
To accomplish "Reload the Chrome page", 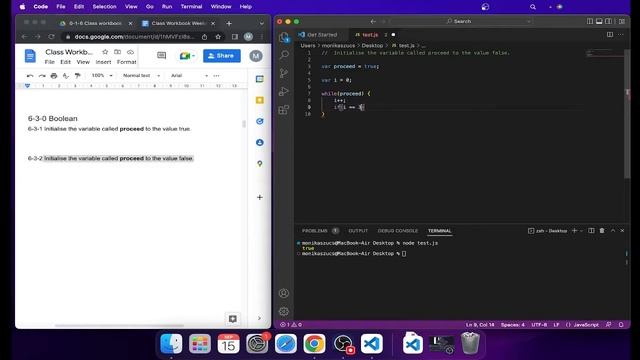I will point(51,37).
